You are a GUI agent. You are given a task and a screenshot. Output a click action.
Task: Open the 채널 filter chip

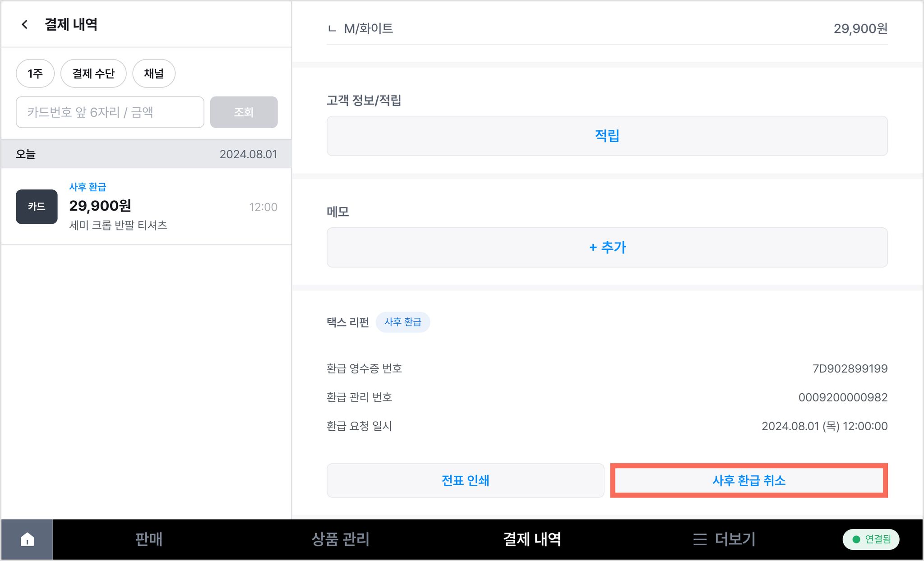tap(154, 73)
